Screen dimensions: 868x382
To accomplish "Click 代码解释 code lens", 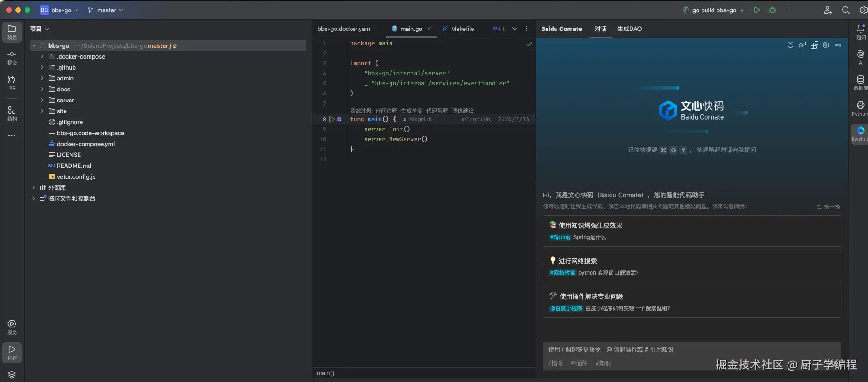I will (x=437, y=111).
